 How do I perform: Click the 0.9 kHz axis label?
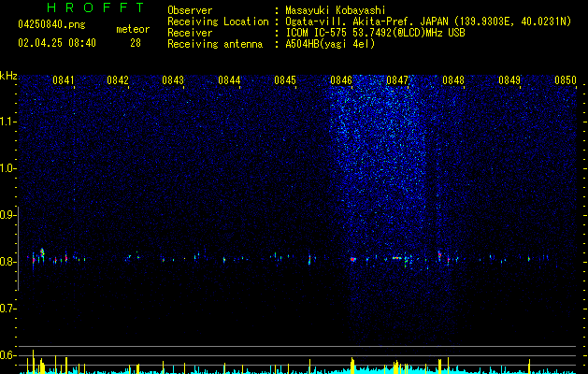tap(7, 215)
